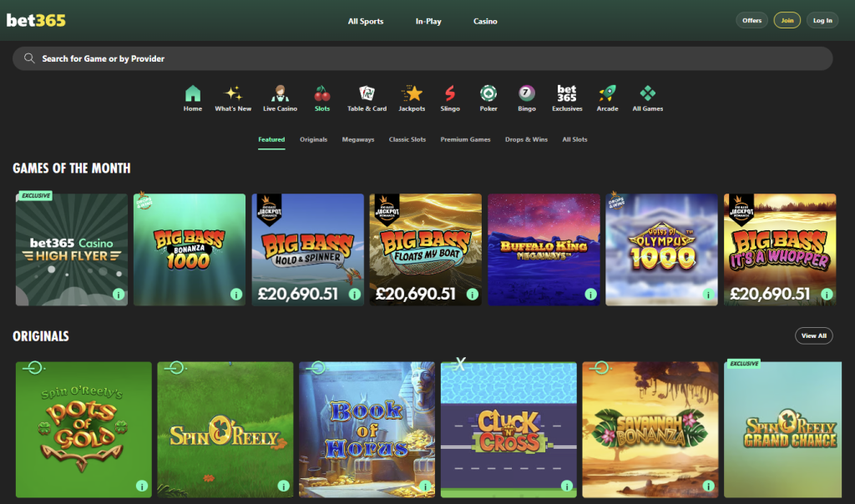Open Spin O'Reely game tile
This screenshot has height=504, width=855.
pyautogui.click(x=225, y=430)
